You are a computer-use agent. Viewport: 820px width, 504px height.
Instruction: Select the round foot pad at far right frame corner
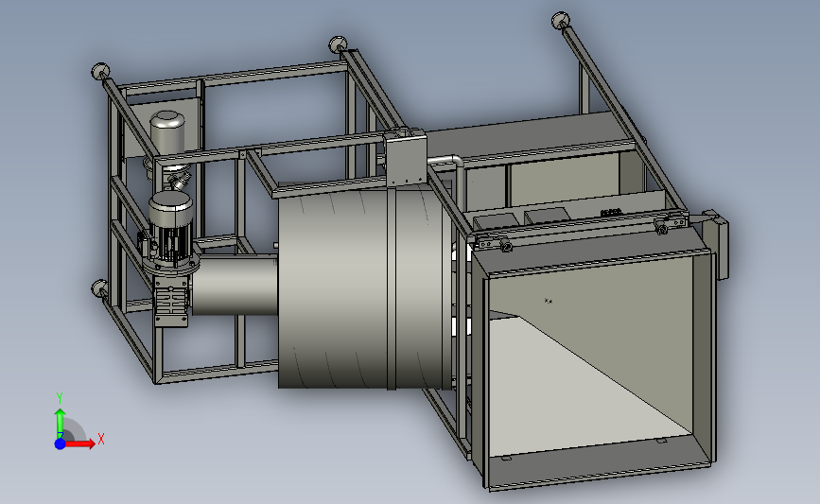tap(560, 21)
